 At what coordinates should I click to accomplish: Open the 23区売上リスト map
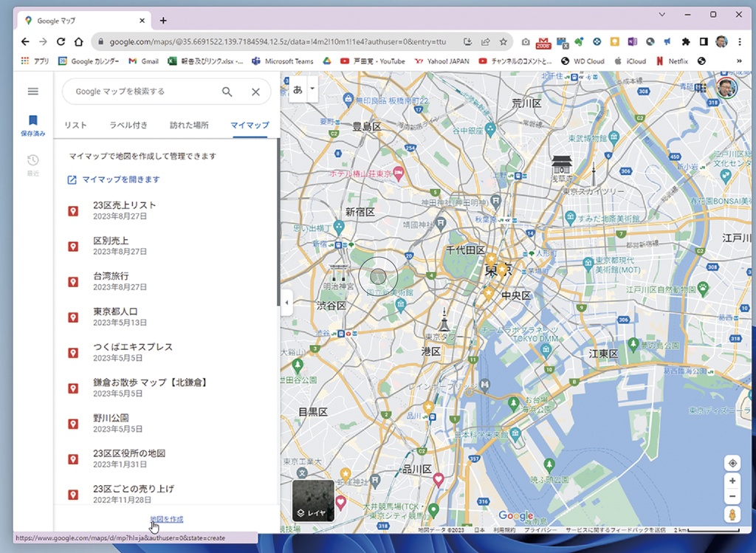[166, 210]
